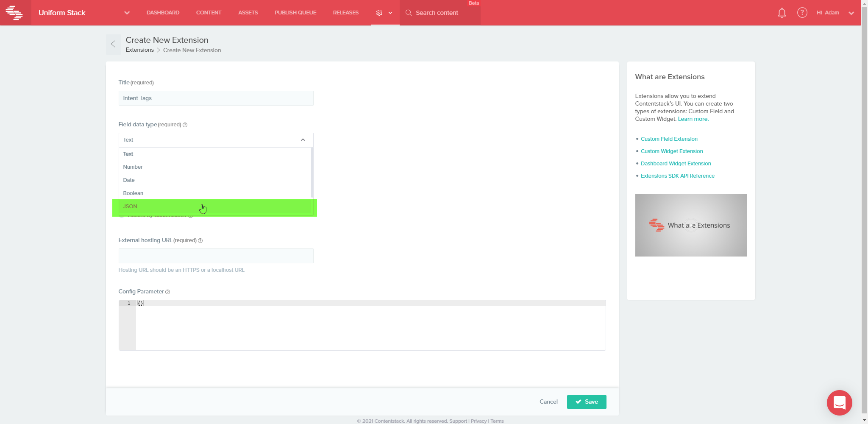The height and width of the screenshot is (424, 868).
Task: Go to the Extensions breadcrumb link
Action: tap(140, 50)
